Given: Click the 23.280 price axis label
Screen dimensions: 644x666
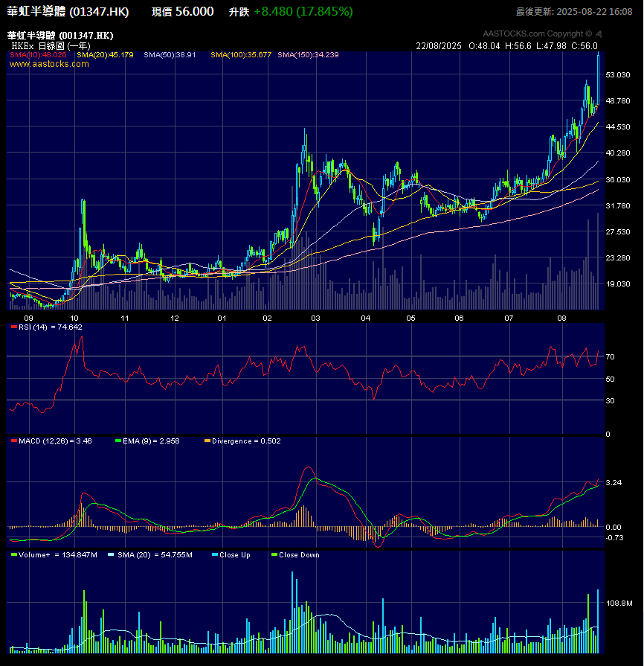Looking at the screenshot, I should [618, 257].
